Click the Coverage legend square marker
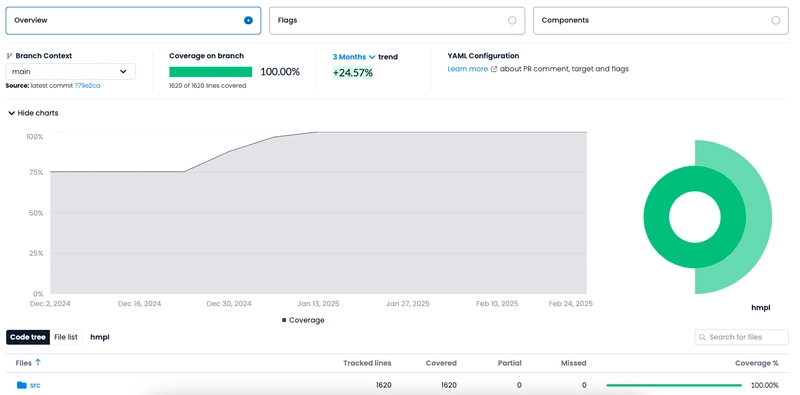 click(284, 320)
